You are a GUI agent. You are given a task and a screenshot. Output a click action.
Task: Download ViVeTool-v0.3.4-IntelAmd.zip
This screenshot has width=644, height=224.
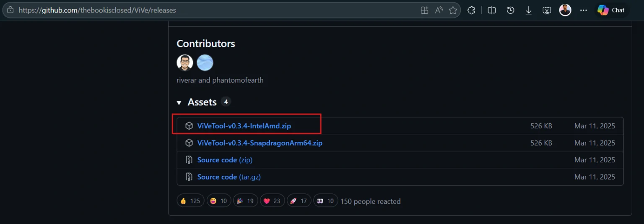coord(244,126)
